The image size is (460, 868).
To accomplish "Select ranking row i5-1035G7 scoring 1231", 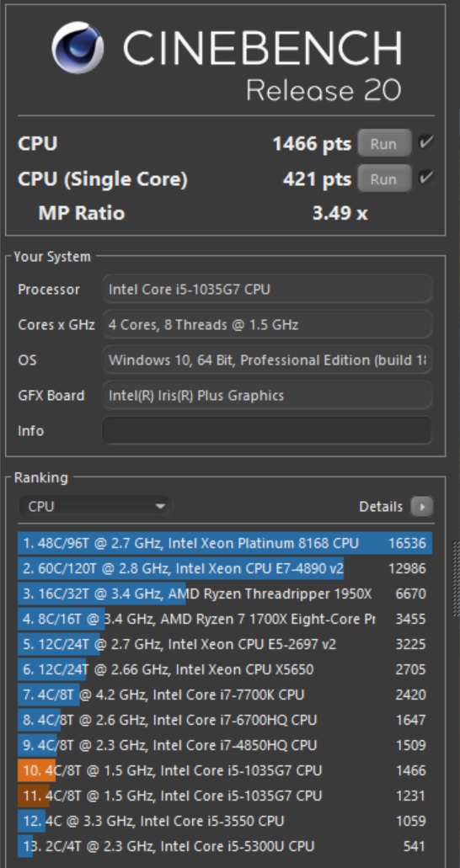I will point(225,796).
